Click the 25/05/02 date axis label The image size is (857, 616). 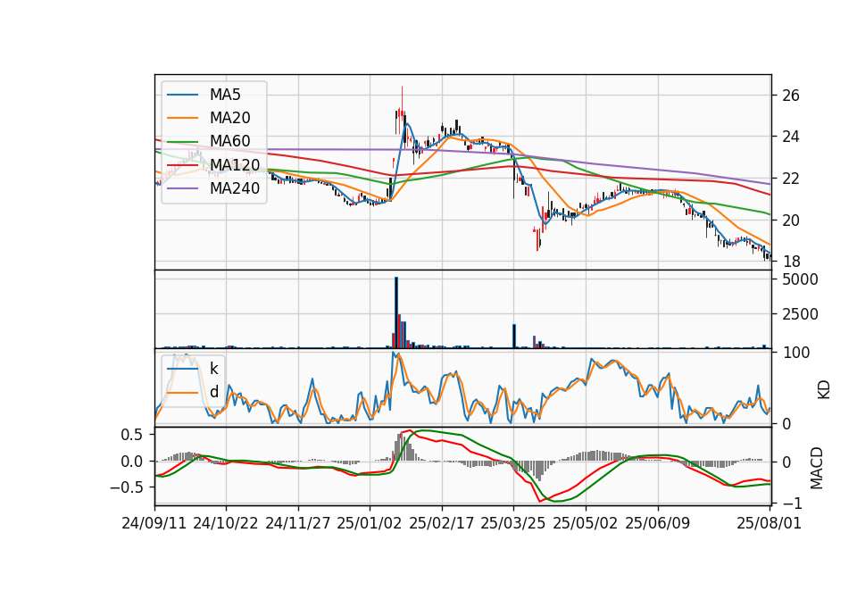tap(586, 523)
